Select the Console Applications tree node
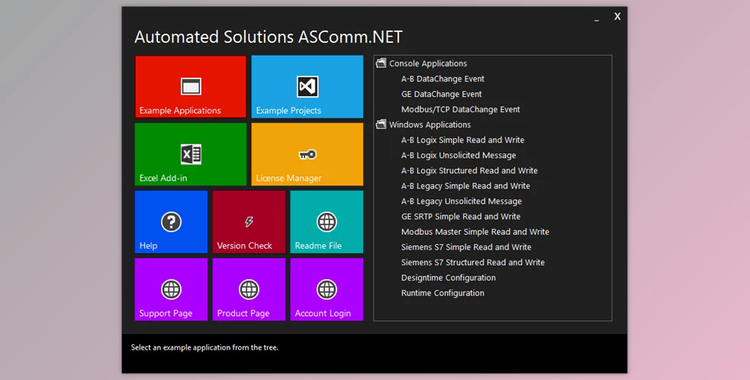Viewport: 750px width, 380px height. pos(428,63)
